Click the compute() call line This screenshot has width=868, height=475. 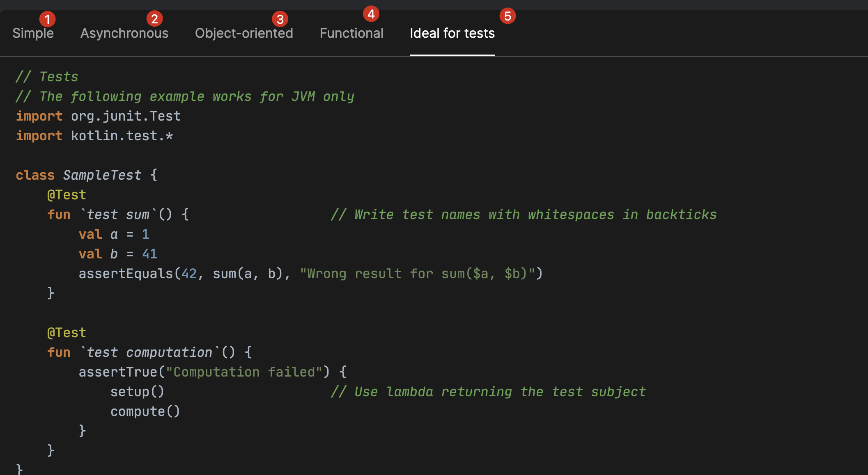coord(145,411)
